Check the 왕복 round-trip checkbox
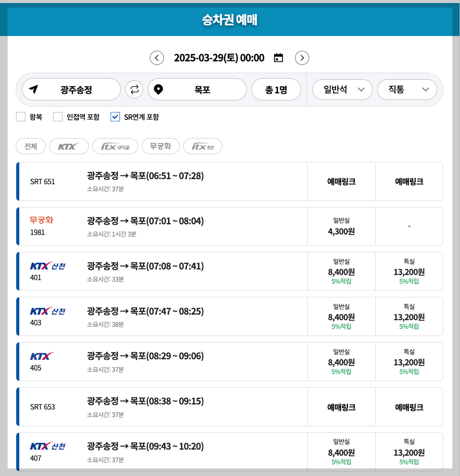Image resolution: width=460 pixels, height=476 pixels. point(21,117)
